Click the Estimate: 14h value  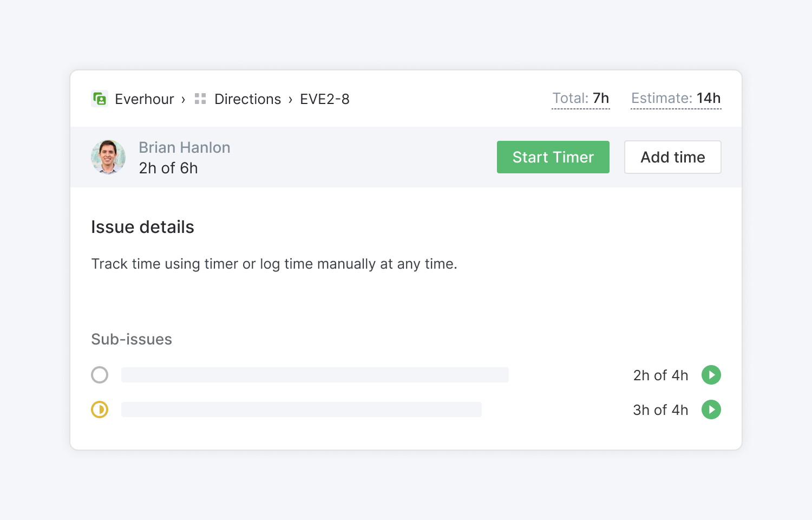pos(676,99)
